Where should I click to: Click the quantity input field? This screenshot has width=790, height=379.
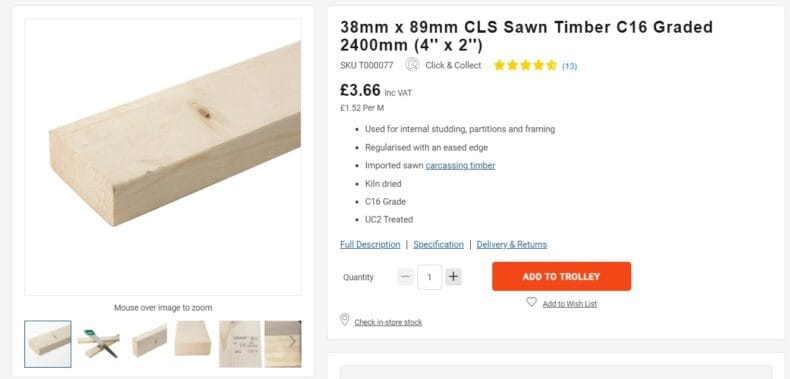429,277
